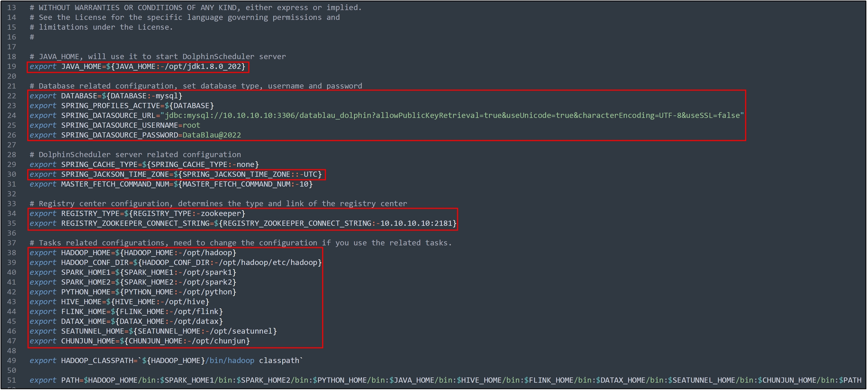
Task: Click line number 24 in gutter
Action: tap(12, 115)
